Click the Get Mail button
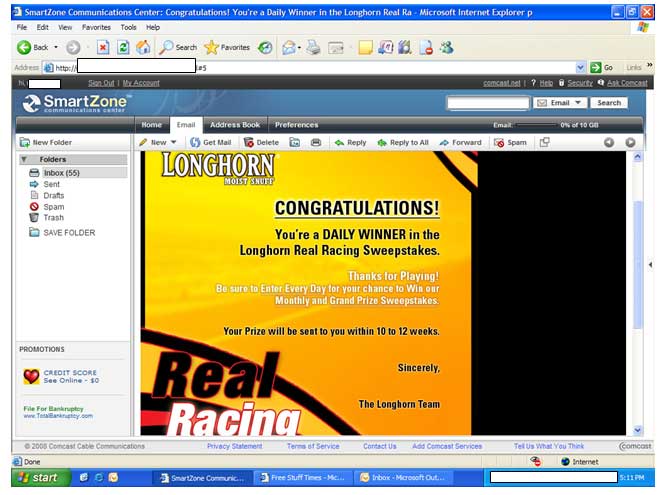The height and width of the screenshot is (495, 660). (211, 143)
